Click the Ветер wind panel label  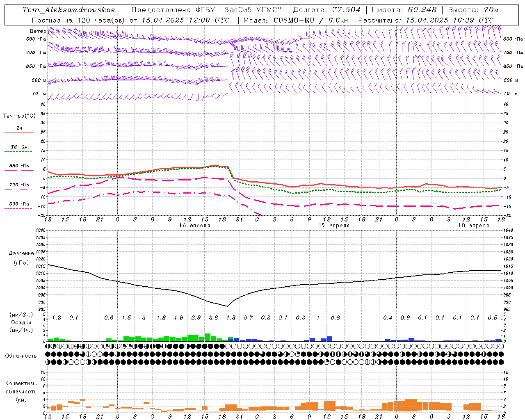(38, 31)
